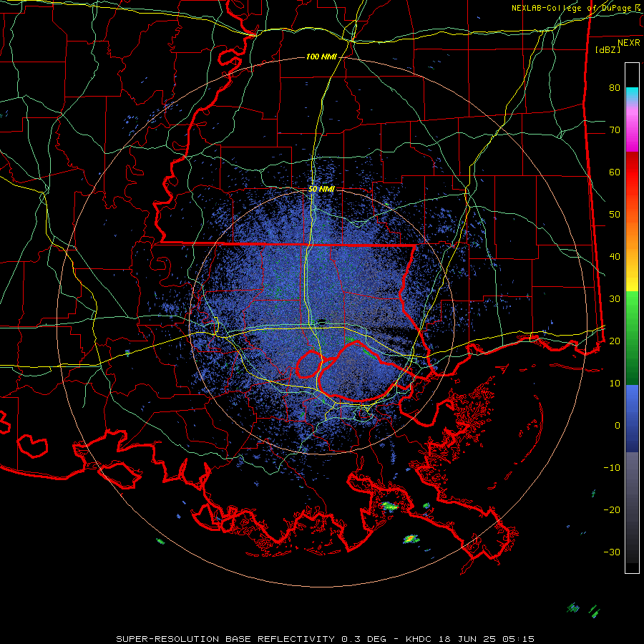Click the blue segment of the color bar

point(632,418)
